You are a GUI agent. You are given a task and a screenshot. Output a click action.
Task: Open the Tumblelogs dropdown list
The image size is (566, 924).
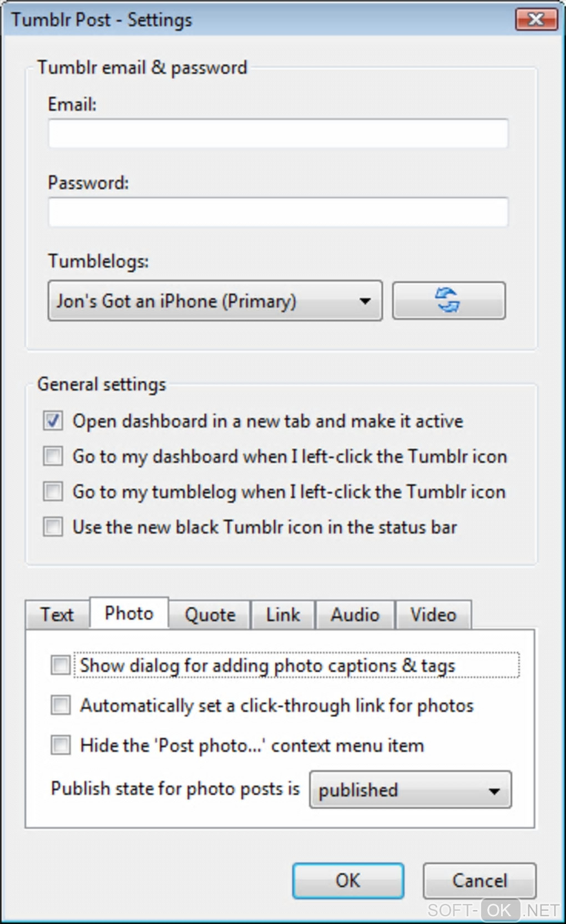(x=215, y=301)
